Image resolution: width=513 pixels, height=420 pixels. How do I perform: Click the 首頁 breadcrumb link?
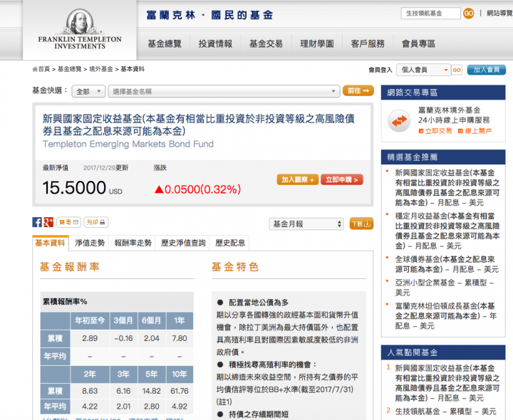pyautogui.click(x=44, y=69)
